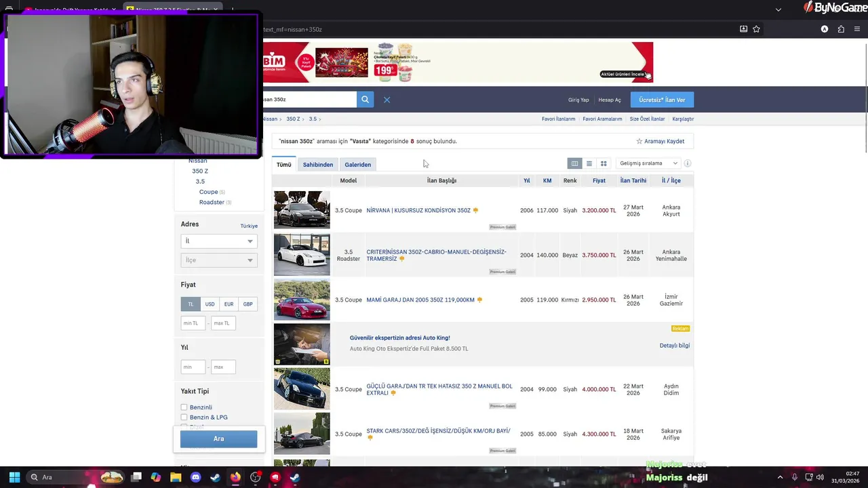Select GBP currency toggle
868x488 pixels.
point(248,304)
